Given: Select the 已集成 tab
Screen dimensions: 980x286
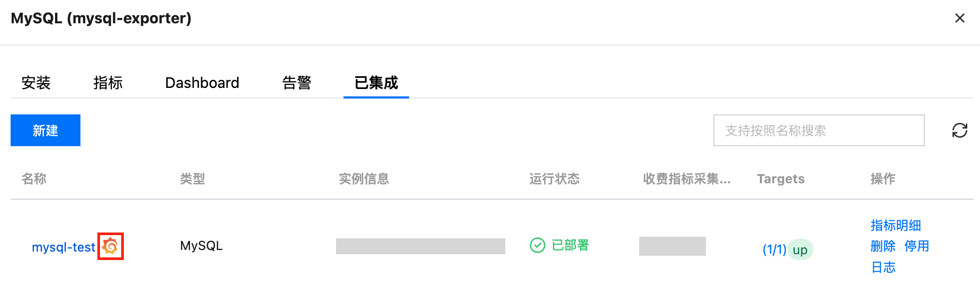Looking at the screenshot, I should point(376,83).
